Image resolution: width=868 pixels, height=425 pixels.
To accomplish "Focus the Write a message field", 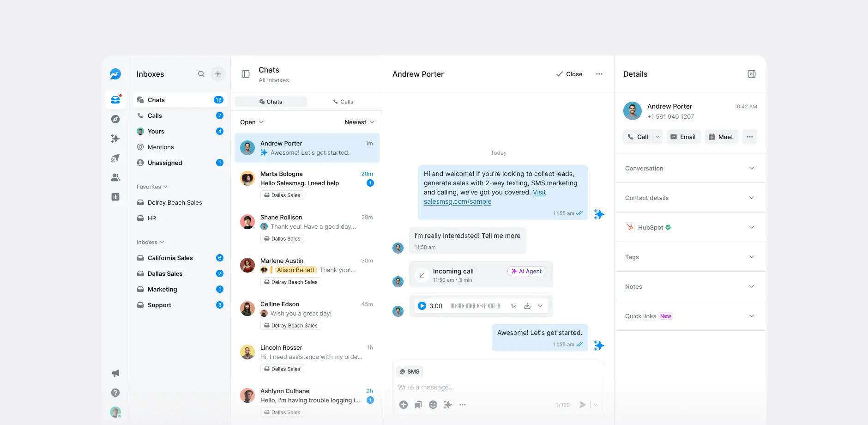I will click(499, 387).
